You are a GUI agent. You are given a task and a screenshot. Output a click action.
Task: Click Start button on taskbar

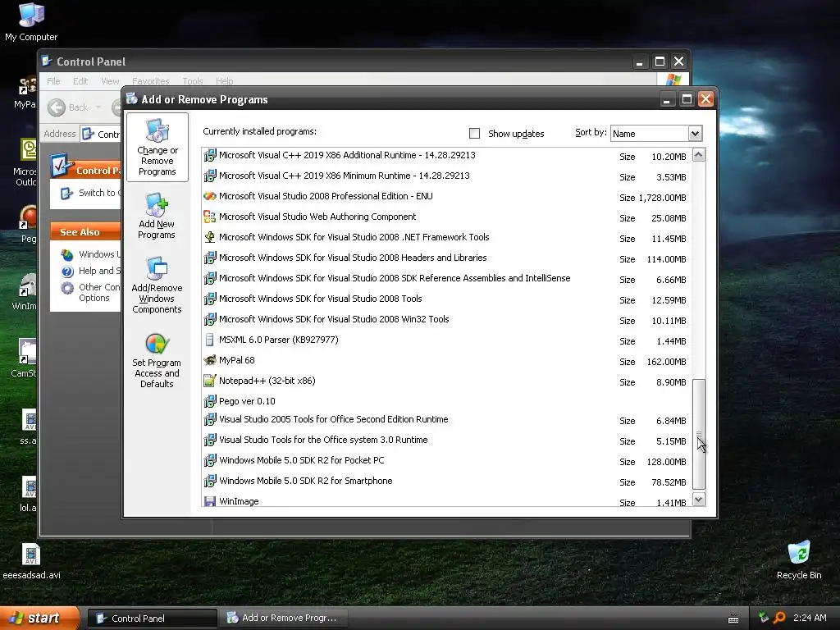(x=39, y=618)
